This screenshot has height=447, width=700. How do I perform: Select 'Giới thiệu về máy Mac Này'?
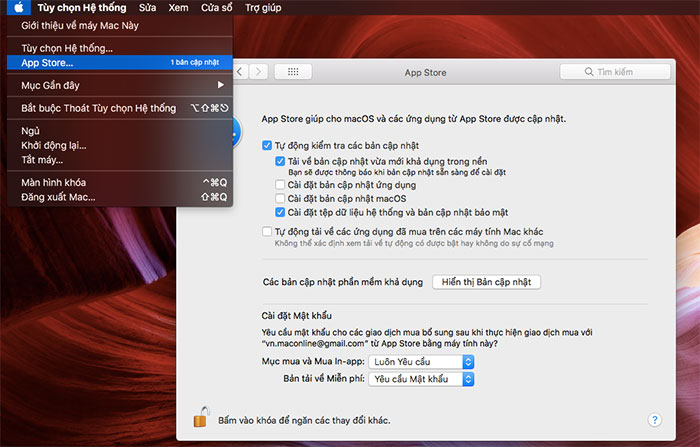(x=120, y=25)
